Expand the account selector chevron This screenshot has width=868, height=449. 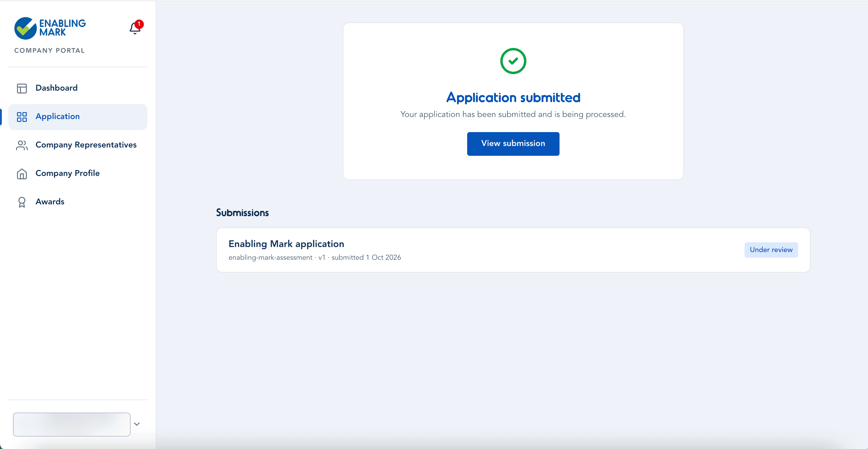[137, 424]
